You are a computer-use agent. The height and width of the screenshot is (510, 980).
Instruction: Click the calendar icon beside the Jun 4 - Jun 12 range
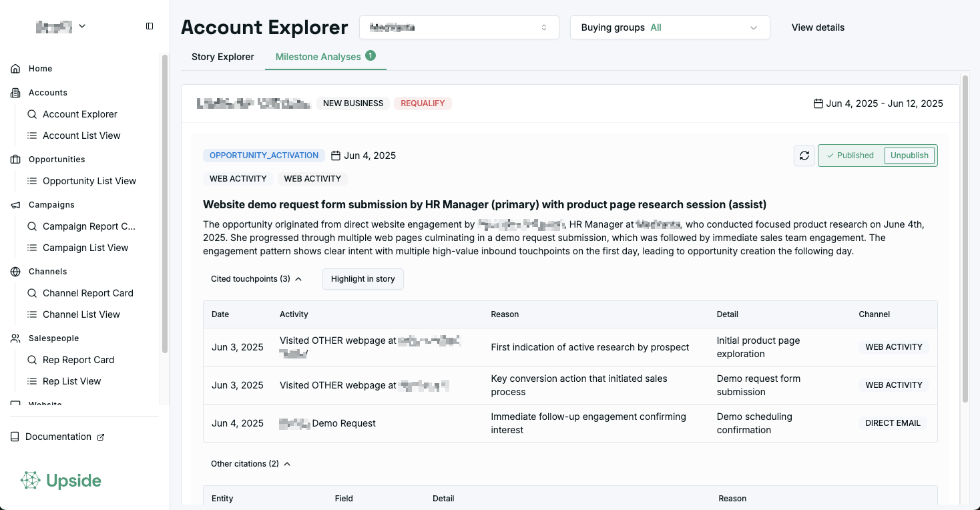coord(818,103)
